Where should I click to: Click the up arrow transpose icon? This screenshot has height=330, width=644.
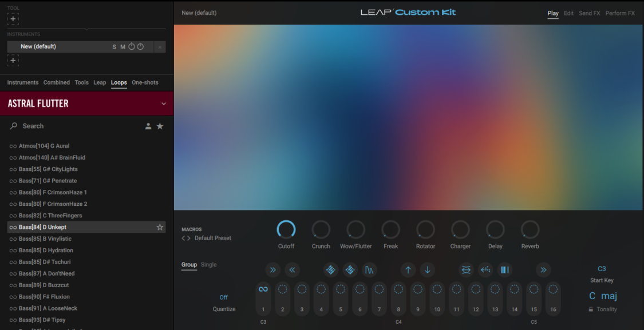[x=408, y=269]
